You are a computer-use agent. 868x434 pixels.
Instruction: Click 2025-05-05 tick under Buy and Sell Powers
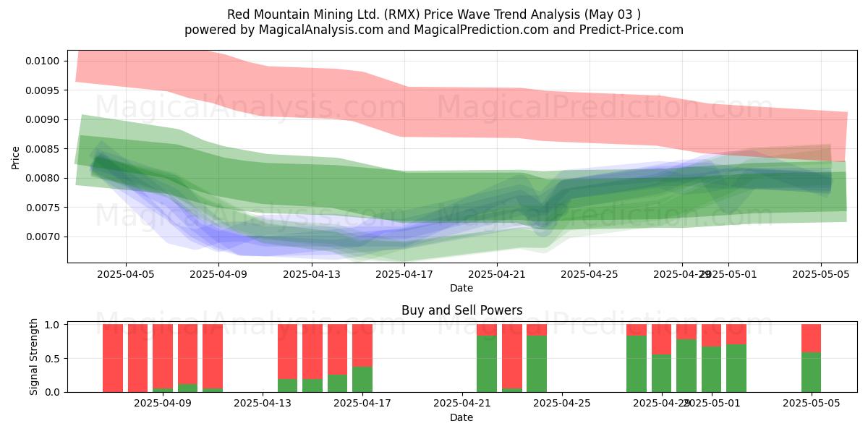click(x=811, y=404)
